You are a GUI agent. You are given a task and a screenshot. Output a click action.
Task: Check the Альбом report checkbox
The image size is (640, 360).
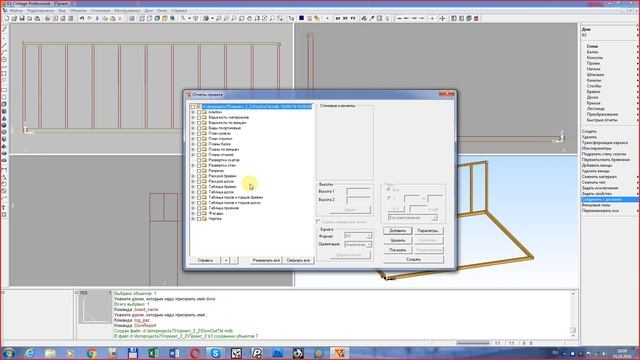pos(199,112)
